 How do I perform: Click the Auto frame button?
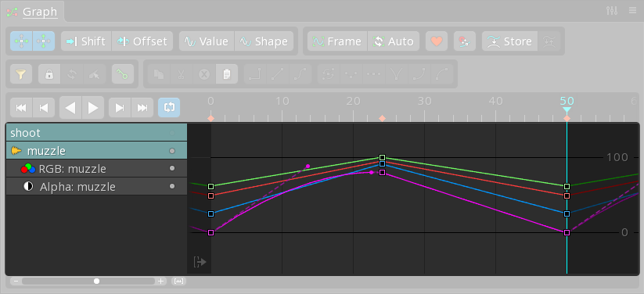tap(394, 41)
